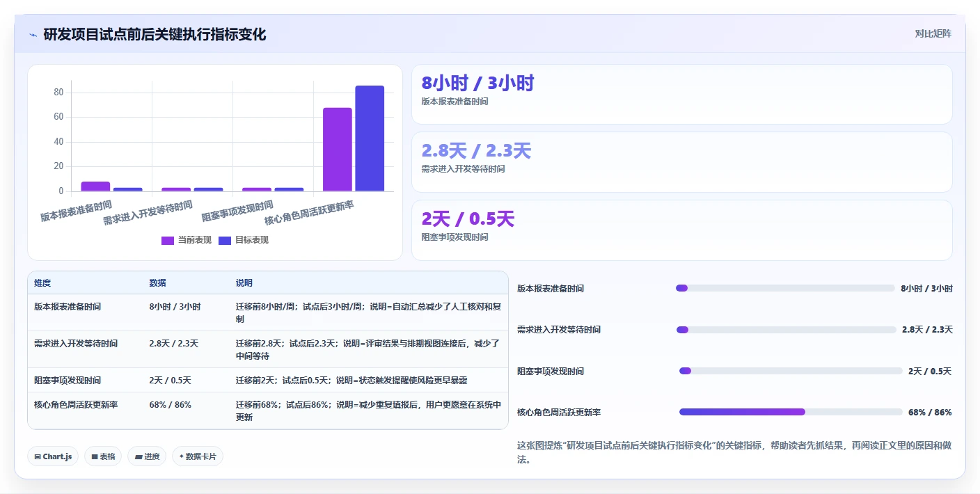The height and width of the screenshot is (494, 980).
Task: Click the 数据 column header
Action: pos(157,283)
